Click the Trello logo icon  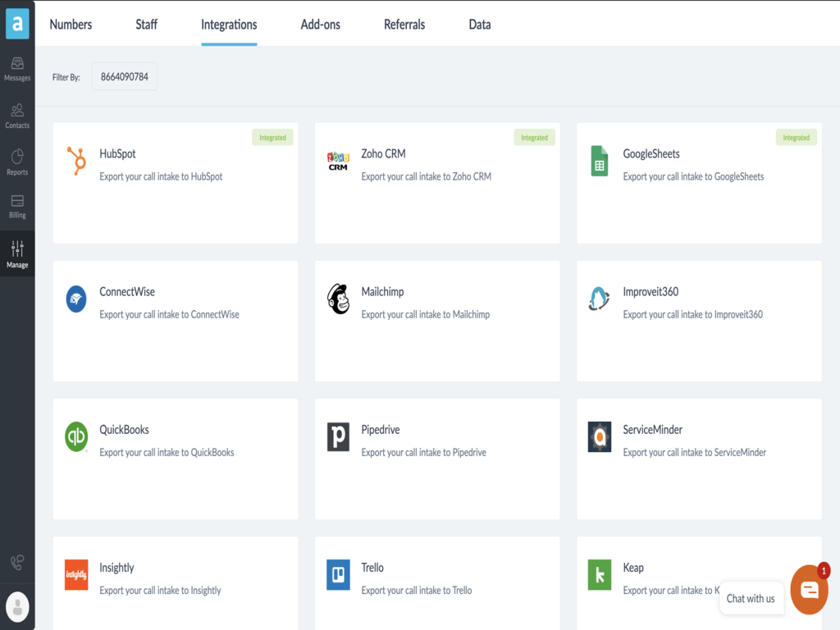click(338, 575)
